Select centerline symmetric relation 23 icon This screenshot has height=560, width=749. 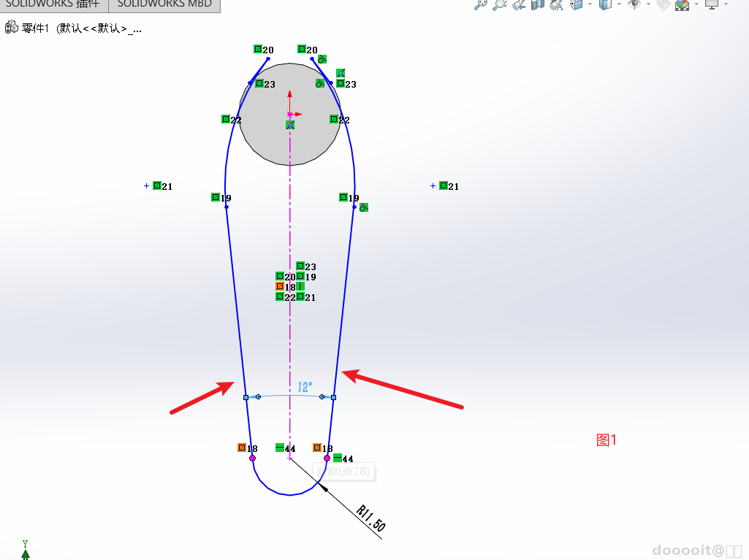pos(300,266)
